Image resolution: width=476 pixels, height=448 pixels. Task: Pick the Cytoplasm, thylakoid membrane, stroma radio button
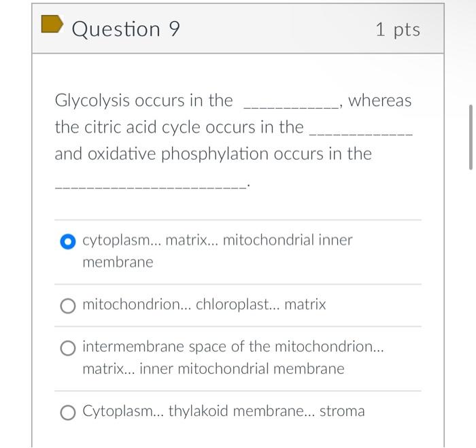(x=67, y=413)
